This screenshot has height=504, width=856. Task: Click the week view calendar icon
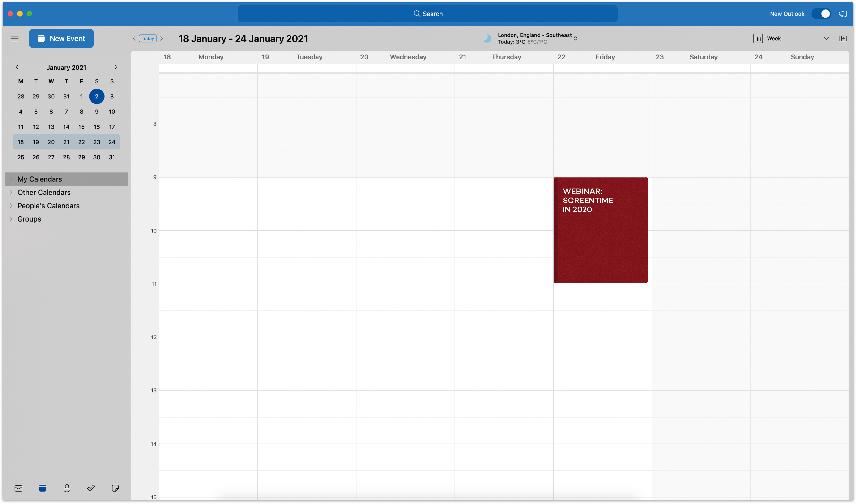(758, 38)
